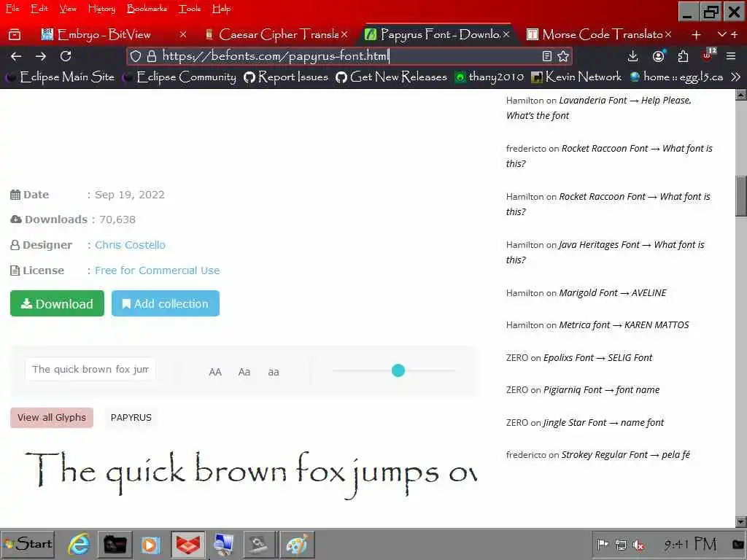The width and height of the screenshot is (747, 560).
Task: Open Free for Commercial Use license link
Action: point(158,271)
